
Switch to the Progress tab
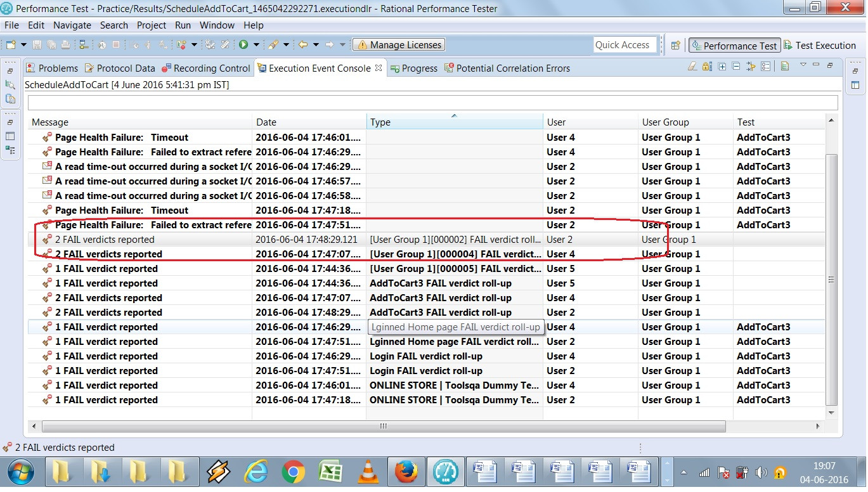[x=414, y=68]
